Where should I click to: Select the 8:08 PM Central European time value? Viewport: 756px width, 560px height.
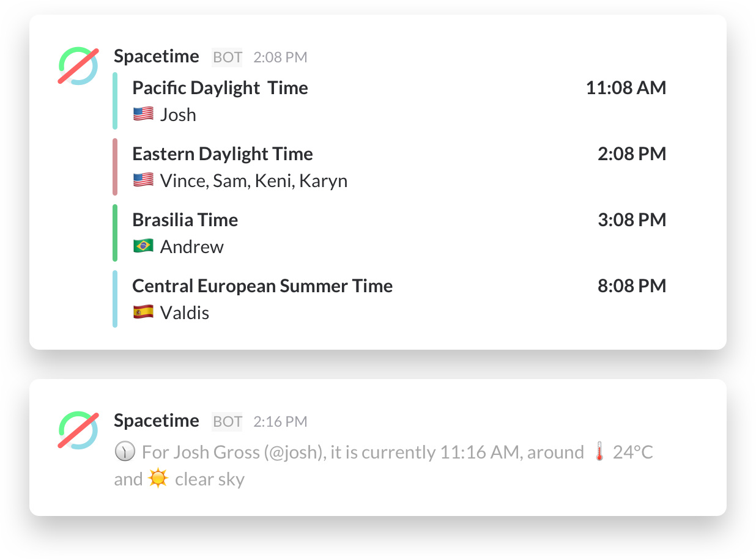click(x=632, y=286)
